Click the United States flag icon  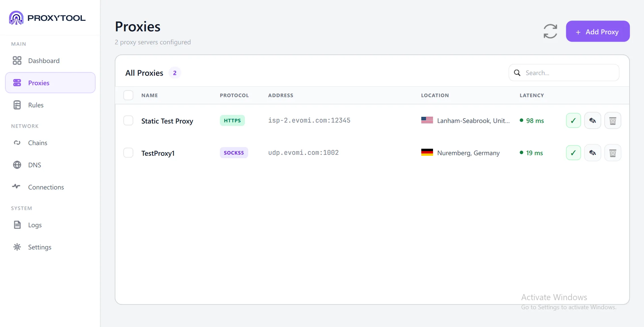pyautogui.click(x=427, y=120)
